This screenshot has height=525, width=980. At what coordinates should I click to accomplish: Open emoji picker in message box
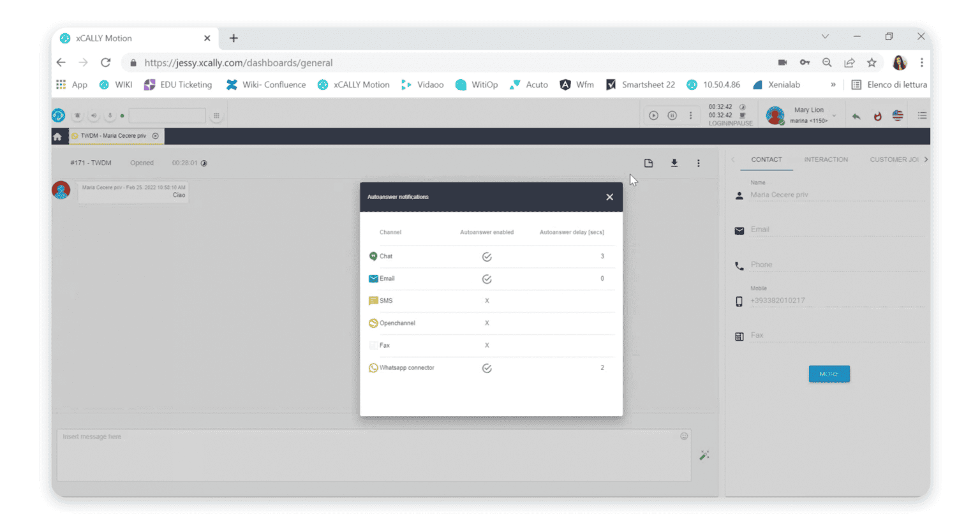coord(684,436)
